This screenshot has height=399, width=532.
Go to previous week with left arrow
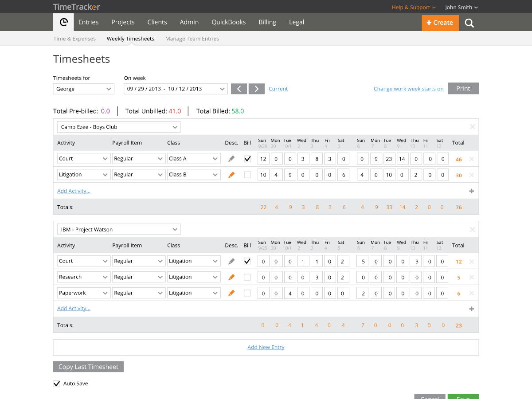(239, 89)
